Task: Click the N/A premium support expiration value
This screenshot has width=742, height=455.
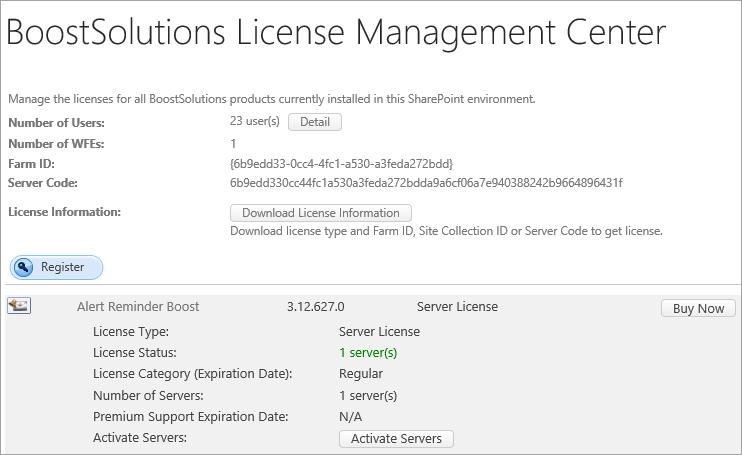Action: pyautogui.click(x=350, y=417)
